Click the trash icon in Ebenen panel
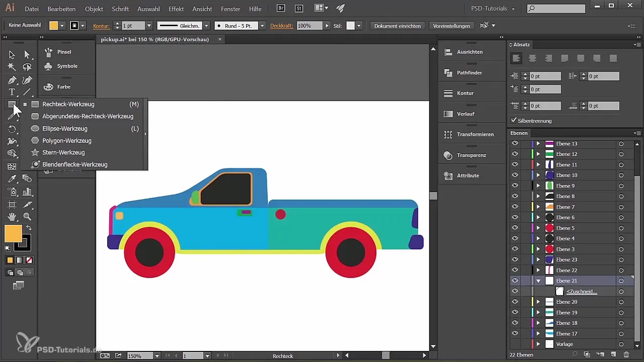Screen dimensions: 644x362 click(x=626, y=355)
